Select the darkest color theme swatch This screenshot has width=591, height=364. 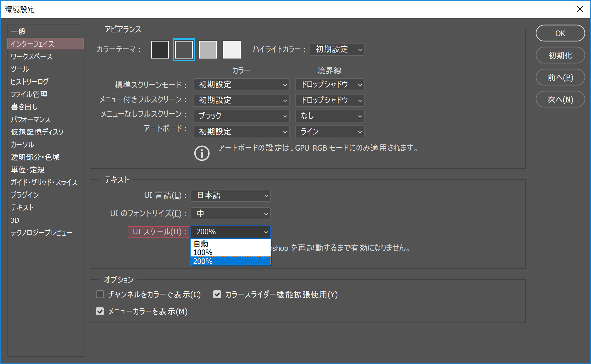[x=160, y=50]
